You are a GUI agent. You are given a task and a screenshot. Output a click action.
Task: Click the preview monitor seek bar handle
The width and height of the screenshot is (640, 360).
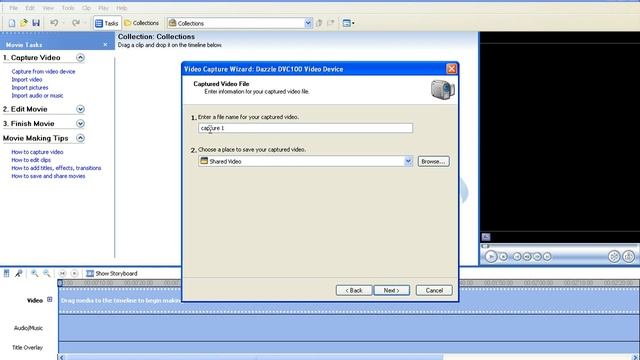[x=485, y=246]
